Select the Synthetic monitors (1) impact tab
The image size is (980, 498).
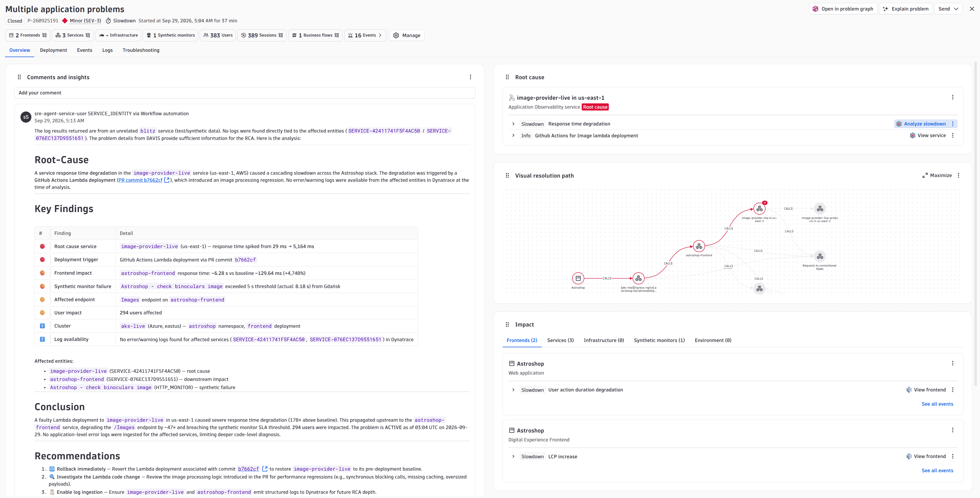[659, 340]
